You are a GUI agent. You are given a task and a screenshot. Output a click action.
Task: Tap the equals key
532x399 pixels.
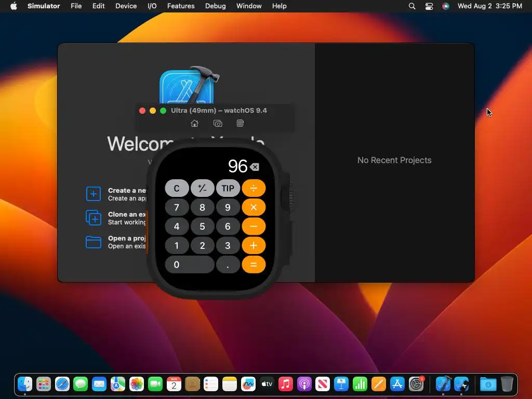tap(254, 264)
